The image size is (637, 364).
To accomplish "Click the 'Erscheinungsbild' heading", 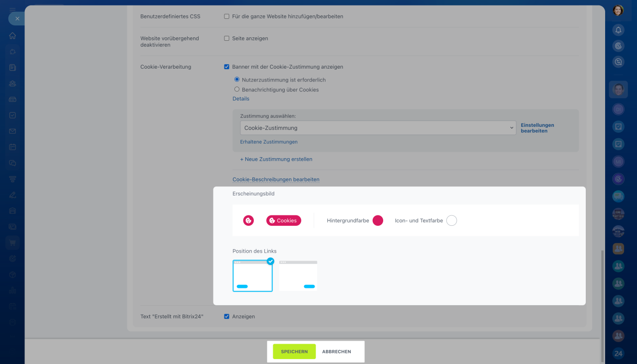I will [x=253, y=193].
